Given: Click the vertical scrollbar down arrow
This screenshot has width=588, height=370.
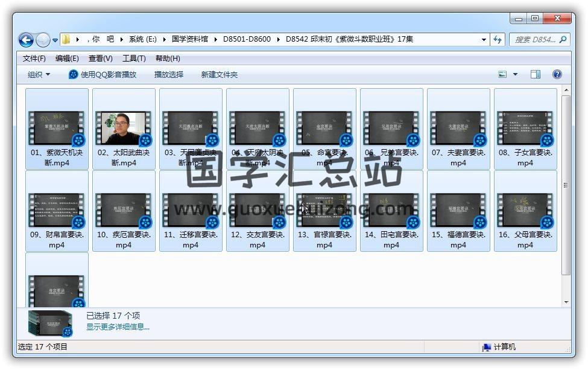Looking at the screenshot, I should pyautogui.click(x=566, y=302).
